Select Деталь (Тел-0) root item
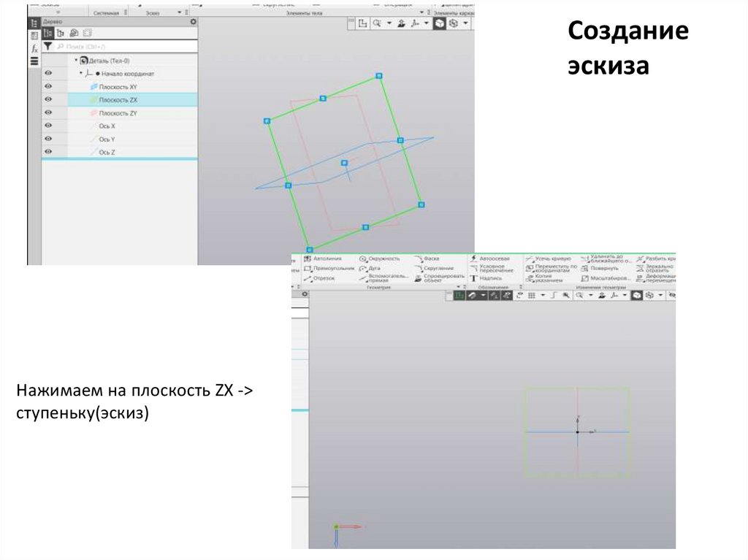This screenshot has width=748, height=560. 105,61
